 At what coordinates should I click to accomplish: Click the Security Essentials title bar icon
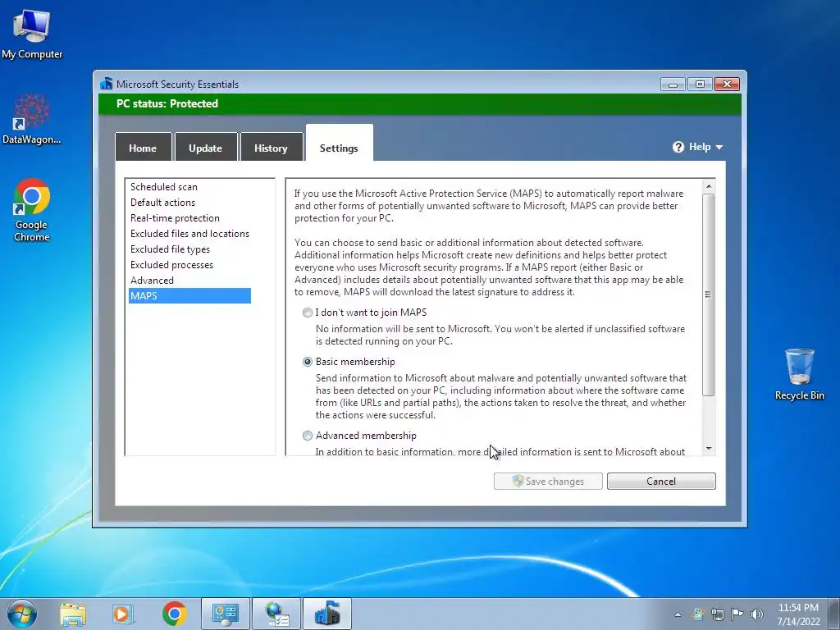(106, 84)
